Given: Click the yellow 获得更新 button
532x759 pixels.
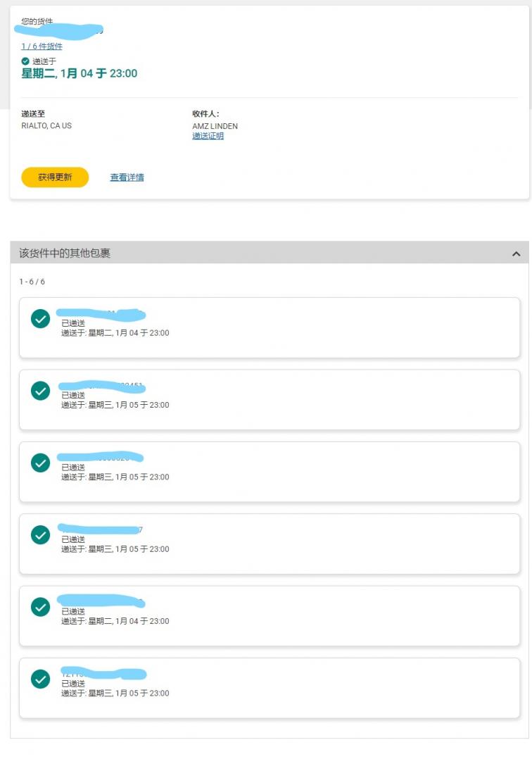Looking at the screenshot, I should 55,177.
